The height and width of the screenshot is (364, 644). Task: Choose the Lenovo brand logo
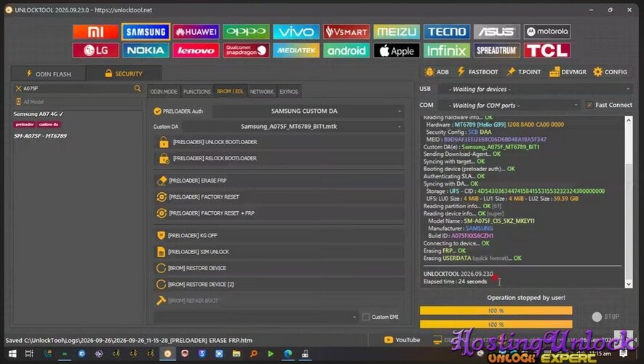pos(196,50)
